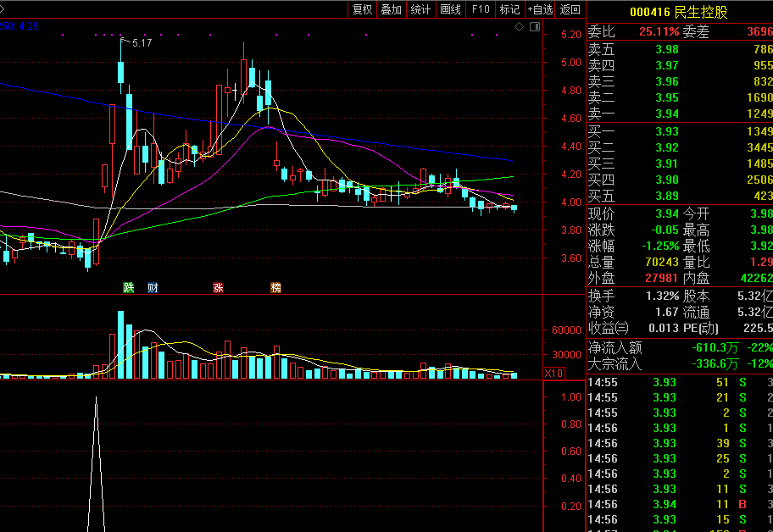Select the 14:55 trade with volume 51
Screen dimensions: 773x532
(x=680, y=383)
